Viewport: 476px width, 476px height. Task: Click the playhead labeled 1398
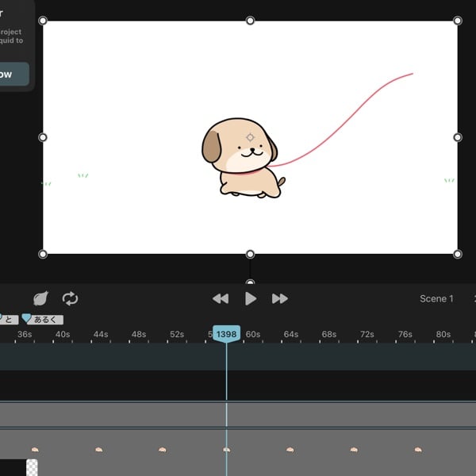click(x=226, y=334)
